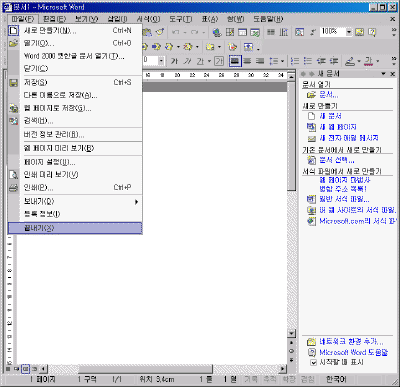Toggle the 시작할 때 표시 checkbox
Viewport: 400px width, 387px height.
click(313, 362)
